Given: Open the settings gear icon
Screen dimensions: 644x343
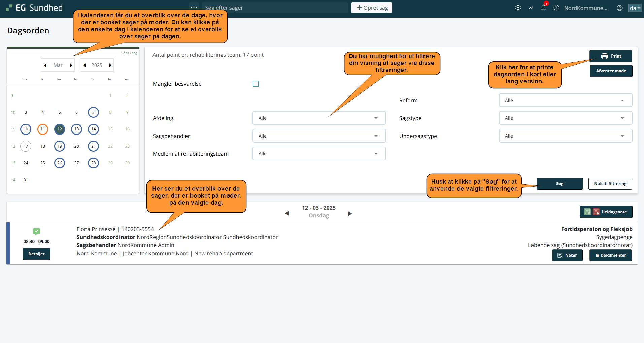Looking at the screenshot, I should [x=518, y=8].
